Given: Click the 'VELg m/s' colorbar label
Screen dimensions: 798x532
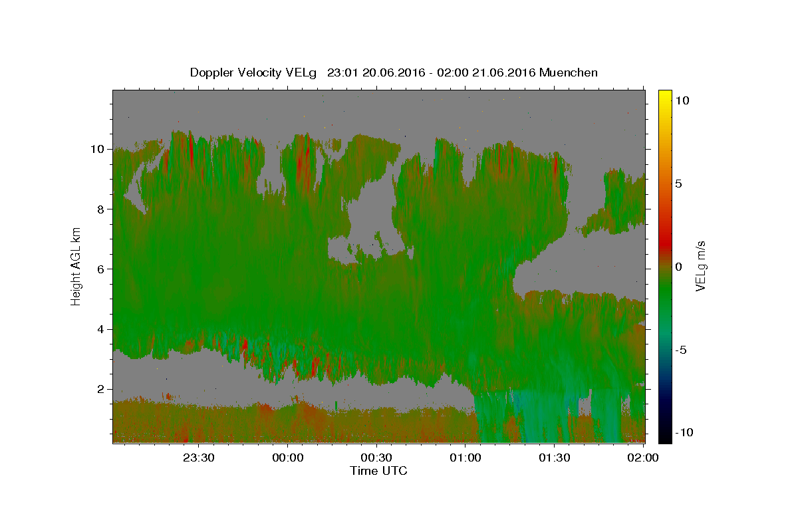Looking at the screenshot, I should coord(700,266).
